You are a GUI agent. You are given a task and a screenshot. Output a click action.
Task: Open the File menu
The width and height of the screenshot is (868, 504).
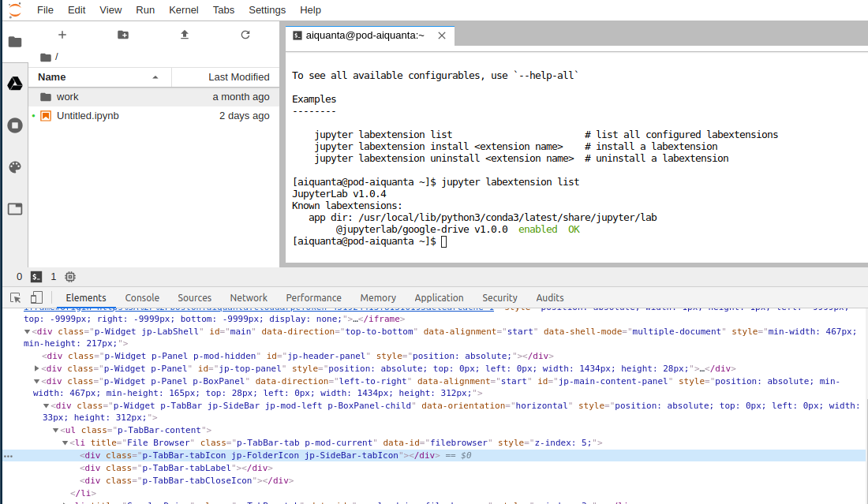[45, 10]
